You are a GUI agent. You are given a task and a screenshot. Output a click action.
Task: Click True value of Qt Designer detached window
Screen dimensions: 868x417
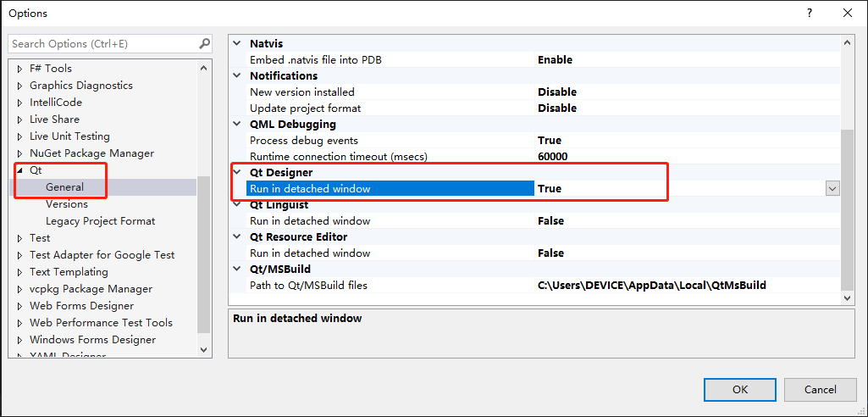[x=549, y=189]
